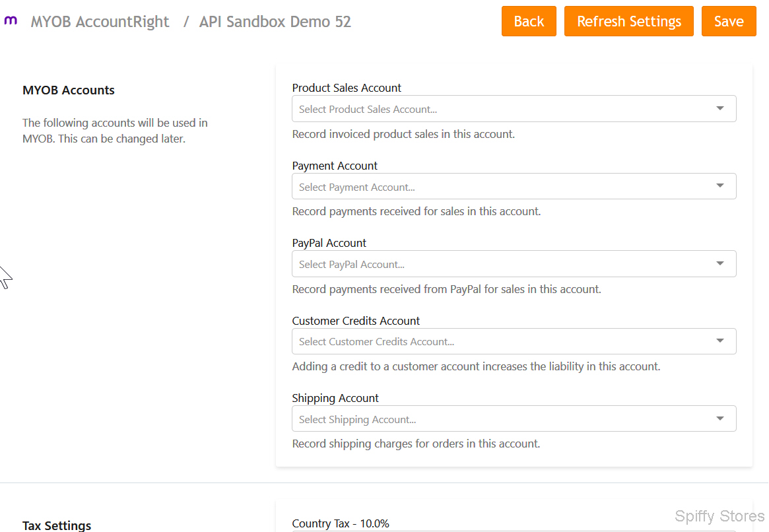The height and width of the screenshot is (532, 769).
Task: Click 'Record payments received from PayPal' help text
Action: pyautogui.click(x=446, y=289)
